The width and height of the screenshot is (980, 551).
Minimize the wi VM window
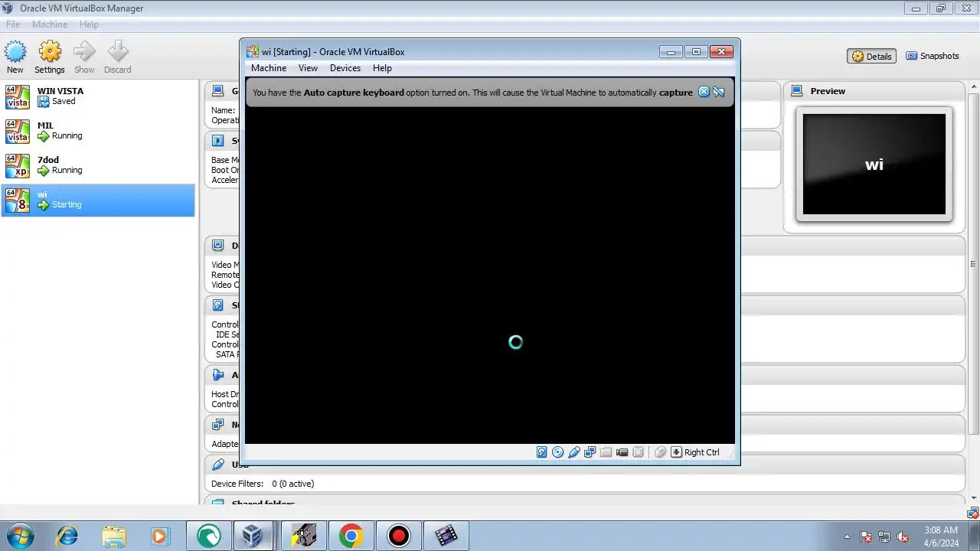(671, 52)
